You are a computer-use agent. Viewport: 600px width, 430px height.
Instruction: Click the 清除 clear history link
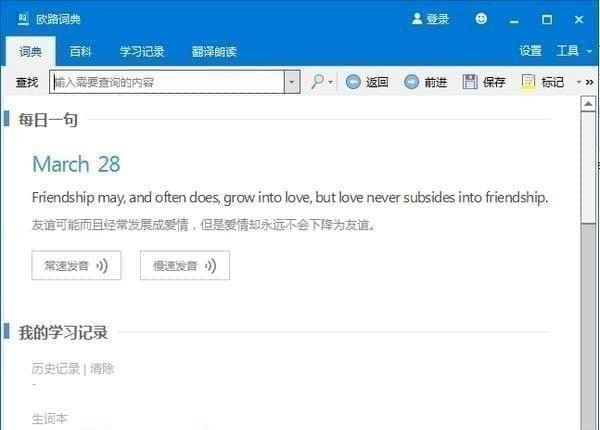click(102, 368)
